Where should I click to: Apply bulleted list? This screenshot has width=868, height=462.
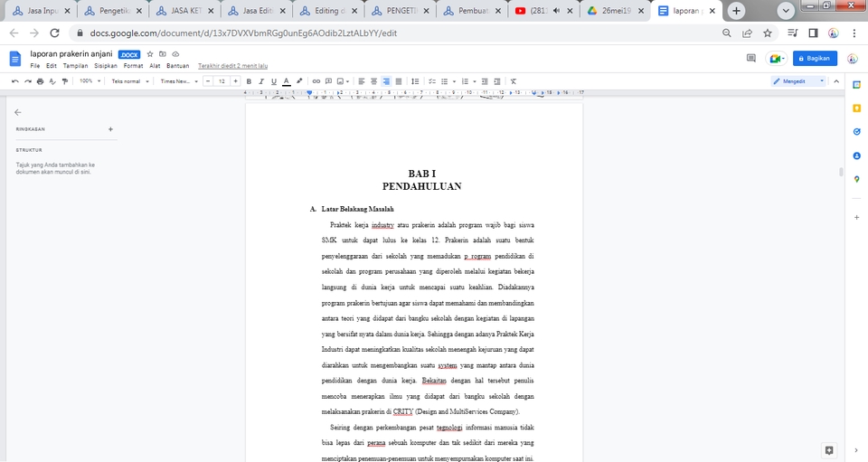[444, 81]
